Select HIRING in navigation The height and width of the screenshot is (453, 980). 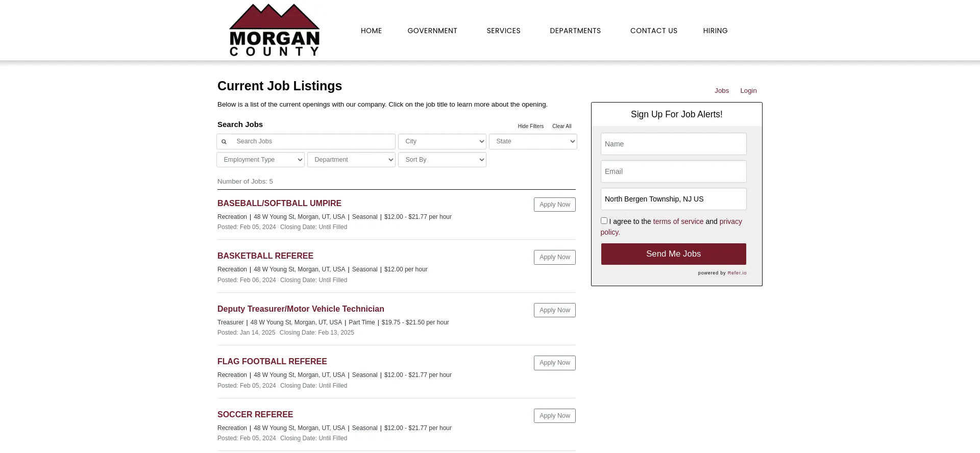point(715,31)
